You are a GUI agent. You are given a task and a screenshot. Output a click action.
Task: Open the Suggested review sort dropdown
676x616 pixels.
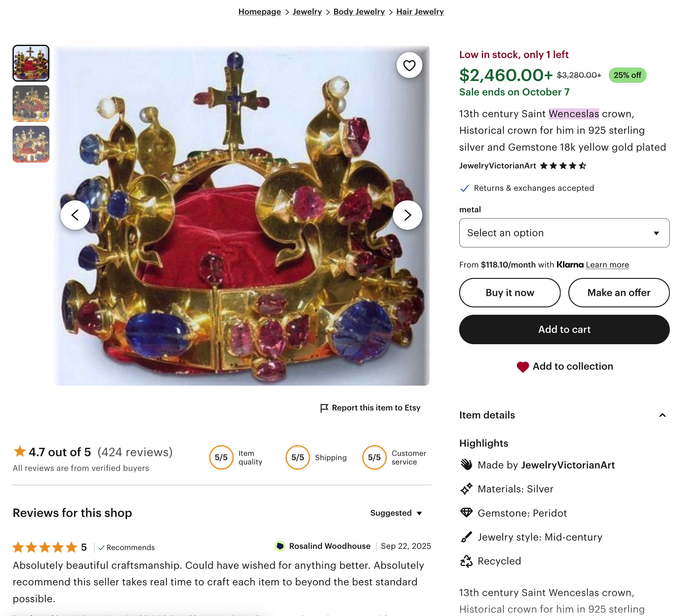point(396,513)
